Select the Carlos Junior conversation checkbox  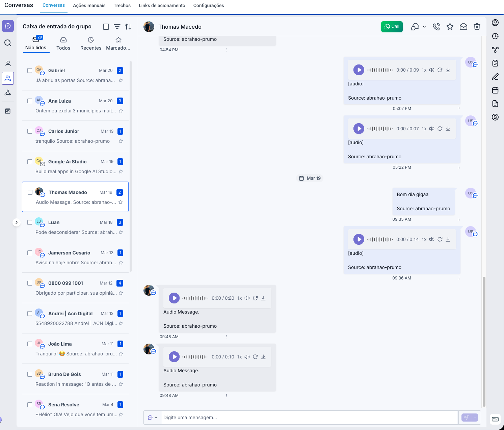[x=30, y=131]
